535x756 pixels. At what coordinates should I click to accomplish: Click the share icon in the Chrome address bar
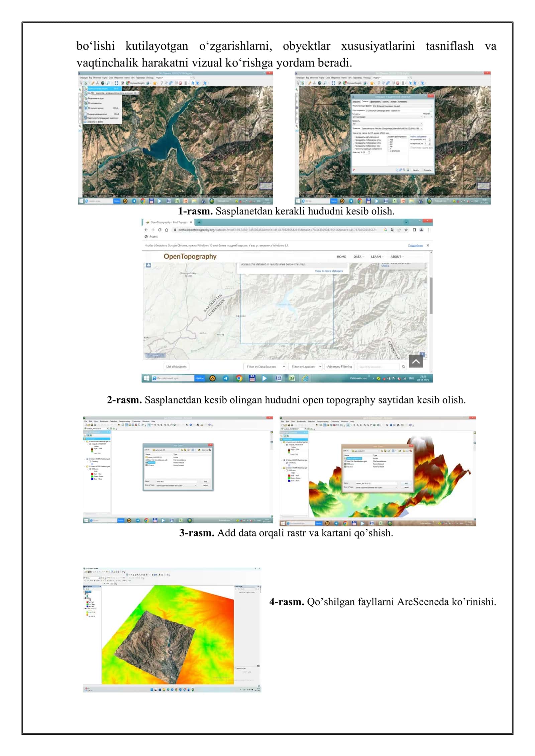pyautogui.click(x=399, y=230)
